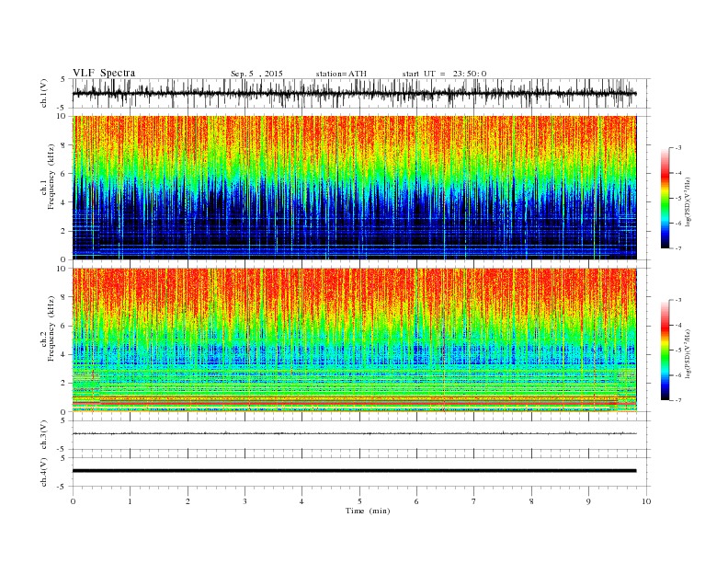The image size is (728, 563).
Task: Click the date 'Sep. 5 , 2015'
Action: pyautogui.click(x=256, y=74)
